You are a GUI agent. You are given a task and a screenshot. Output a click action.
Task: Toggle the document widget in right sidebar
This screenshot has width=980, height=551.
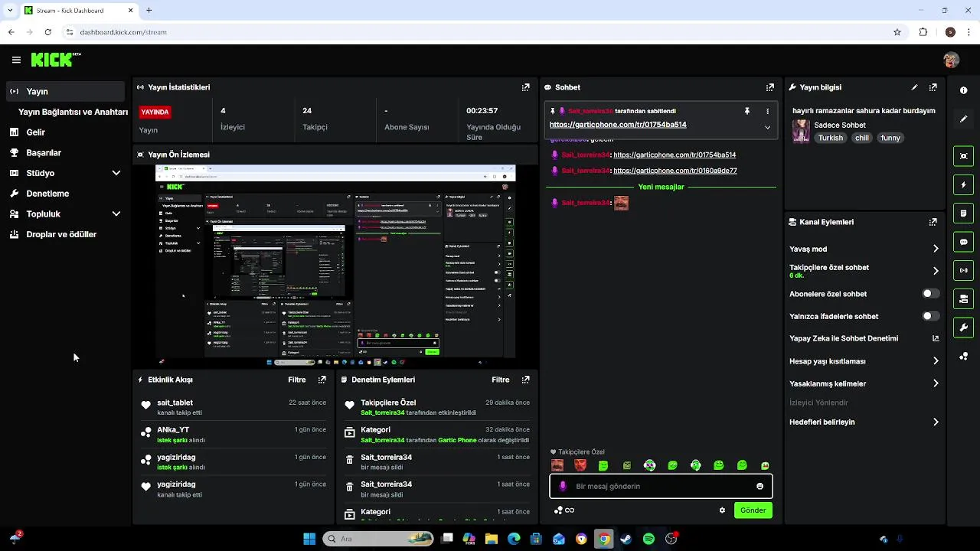click(x=963, y=213)
